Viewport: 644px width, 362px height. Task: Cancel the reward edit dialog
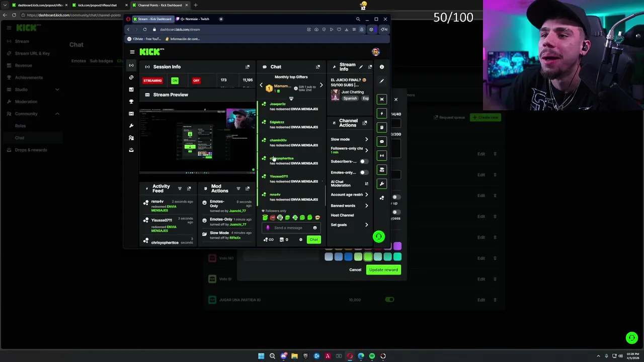(x=355, y=270)
